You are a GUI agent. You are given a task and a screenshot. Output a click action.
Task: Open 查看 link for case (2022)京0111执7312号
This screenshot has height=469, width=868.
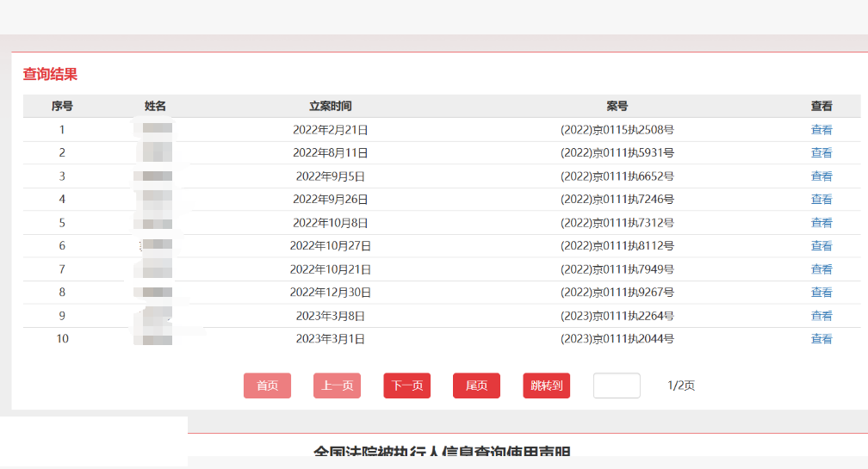(821, 223)
